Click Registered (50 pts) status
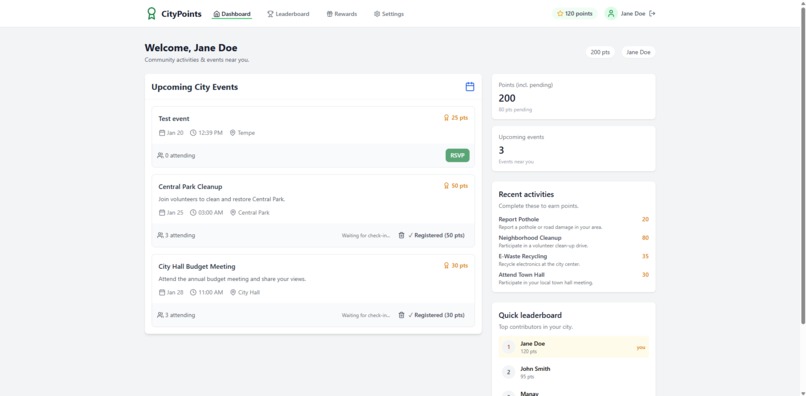The height and width of the screenshot is (396, 806). click(x=436, y=236)
